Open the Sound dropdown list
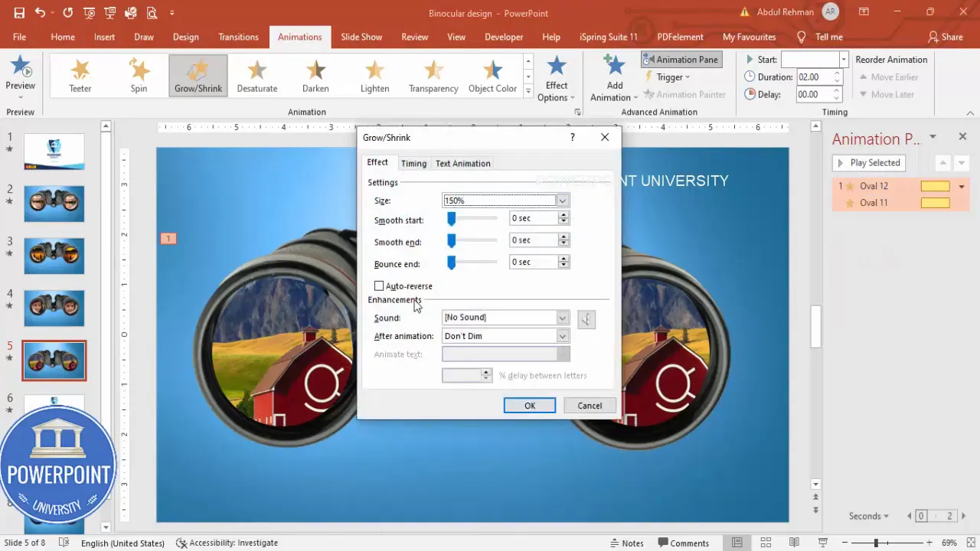 point(562,318)
